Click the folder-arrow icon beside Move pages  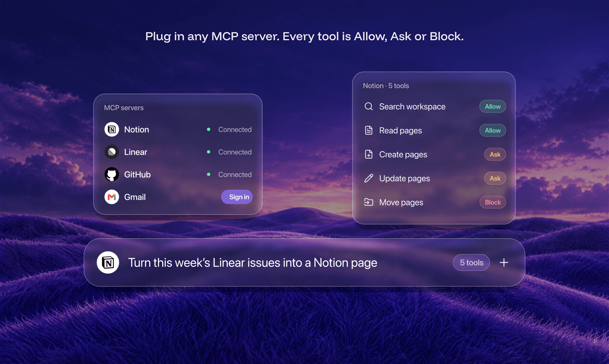point(369,202)
